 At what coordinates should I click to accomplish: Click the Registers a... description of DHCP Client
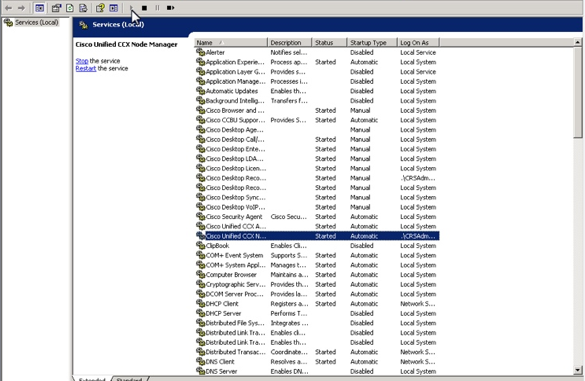coord(290,304)
